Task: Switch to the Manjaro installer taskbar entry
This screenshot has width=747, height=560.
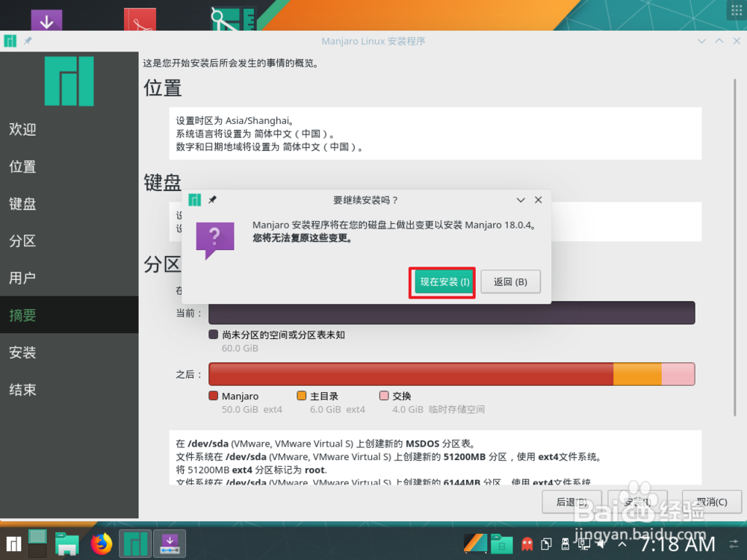Action: pos(135,544)
